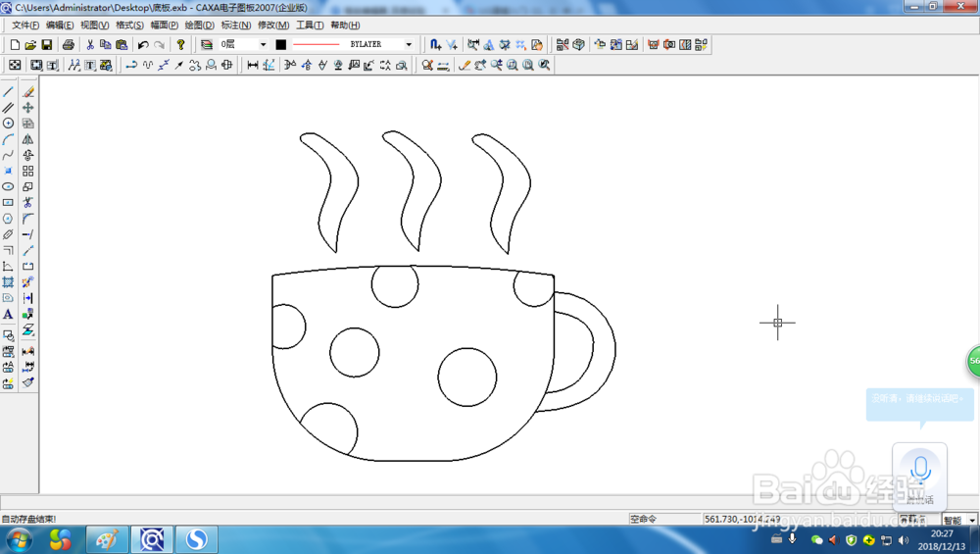Cut the selected objects
The width and height of the screenshot is (980, 554).
tap(90, 44)
